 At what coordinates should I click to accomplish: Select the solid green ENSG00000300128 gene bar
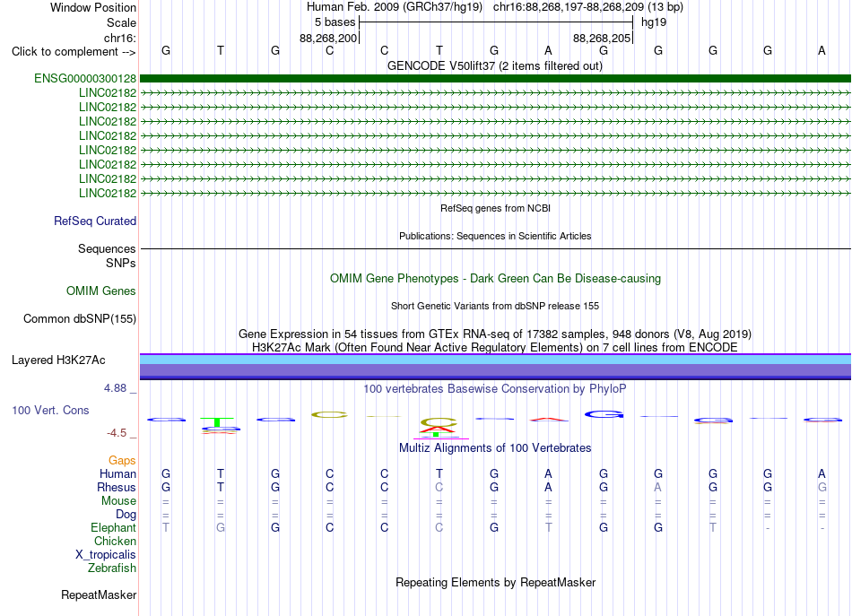[495, 78]
